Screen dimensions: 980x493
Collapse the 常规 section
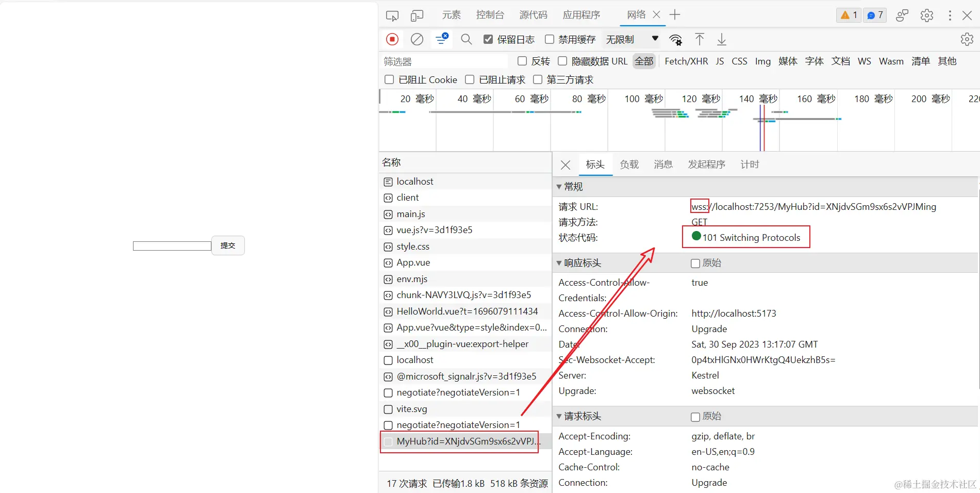559,187
